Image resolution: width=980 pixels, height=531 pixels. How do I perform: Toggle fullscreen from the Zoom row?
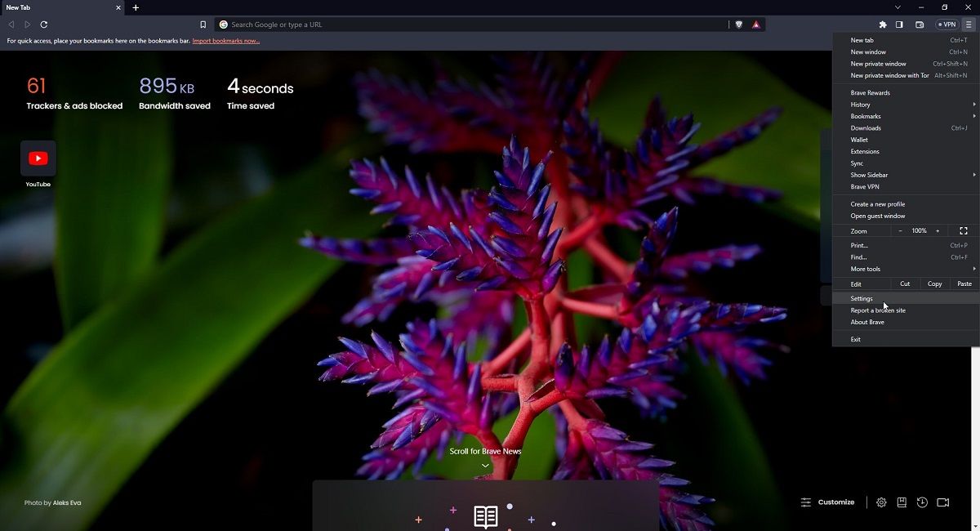tap(964, 231)
